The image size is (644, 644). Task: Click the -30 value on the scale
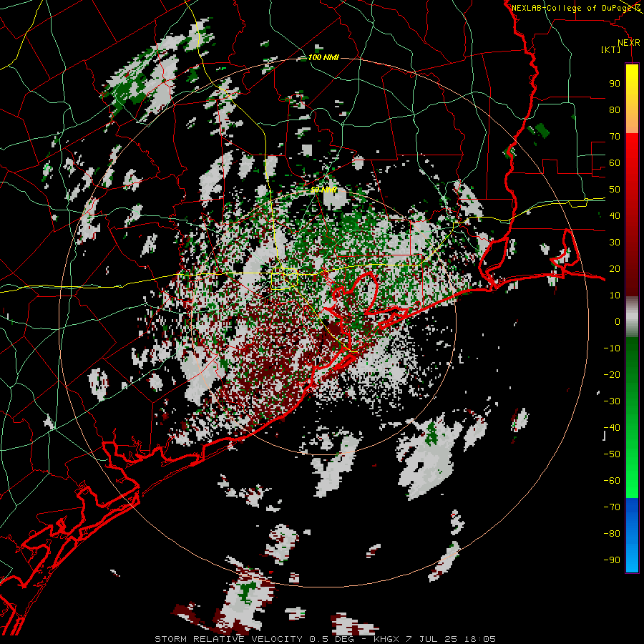point(612,401)
